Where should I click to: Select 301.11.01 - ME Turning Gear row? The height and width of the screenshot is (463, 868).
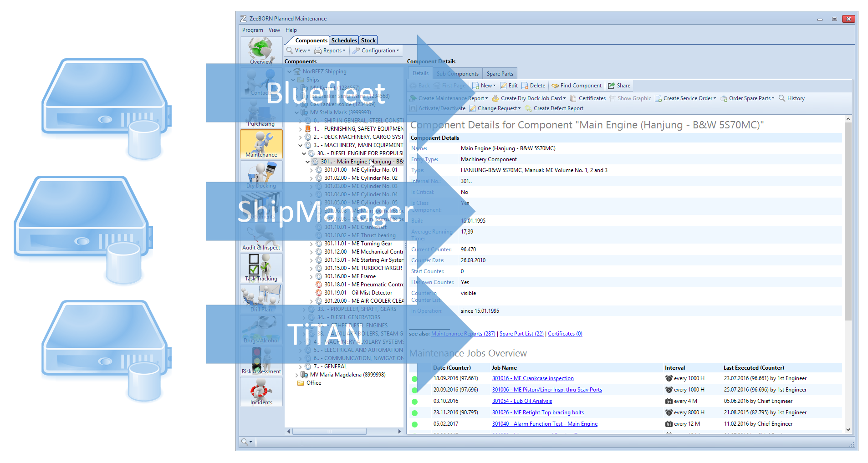358,244
